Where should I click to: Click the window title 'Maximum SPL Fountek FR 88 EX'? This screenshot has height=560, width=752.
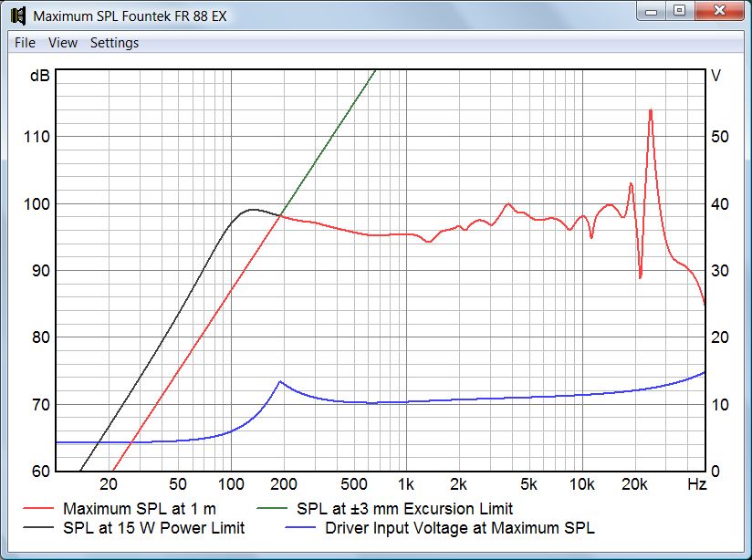click(x=130, y=16)
